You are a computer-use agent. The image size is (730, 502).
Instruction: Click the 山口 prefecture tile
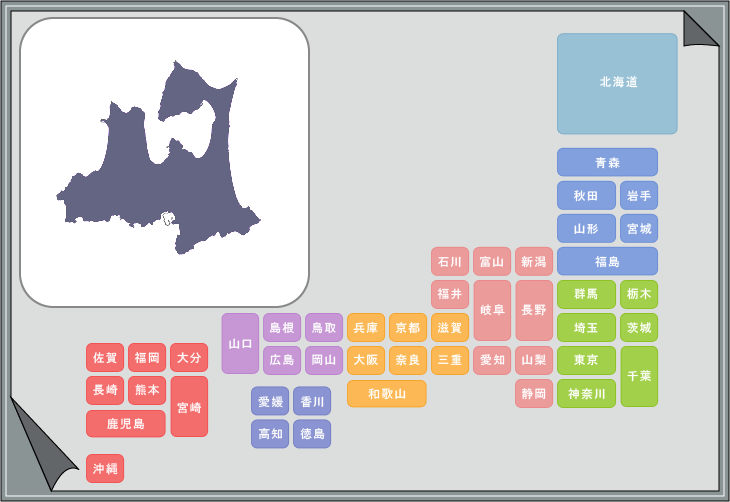[x=240, y=343]
